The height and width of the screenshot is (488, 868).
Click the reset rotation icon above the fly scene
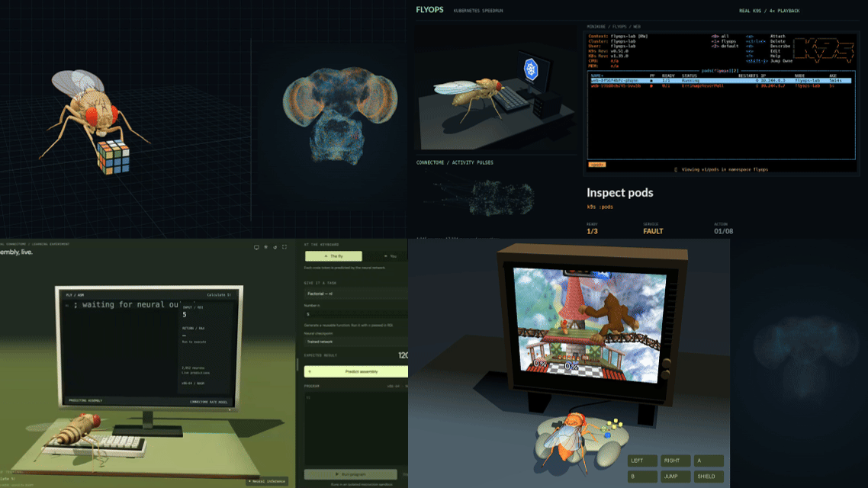[275, 247]
